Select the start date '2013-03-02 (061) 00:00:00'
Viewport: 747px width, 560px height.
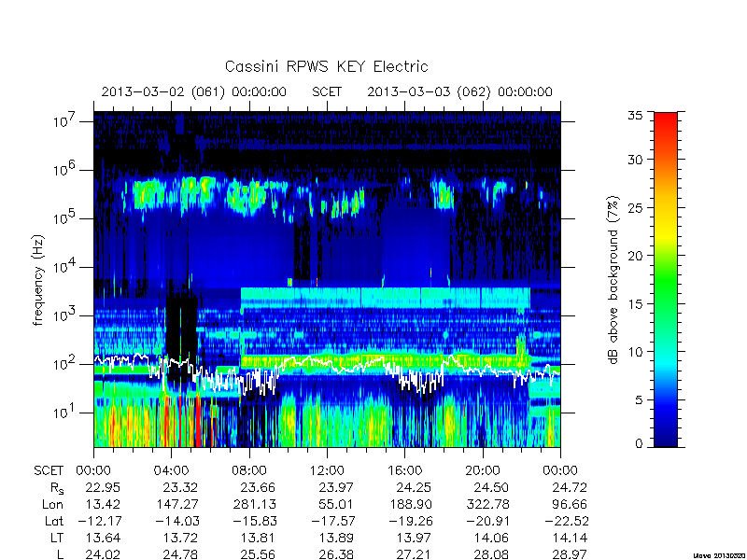(194, 91)
